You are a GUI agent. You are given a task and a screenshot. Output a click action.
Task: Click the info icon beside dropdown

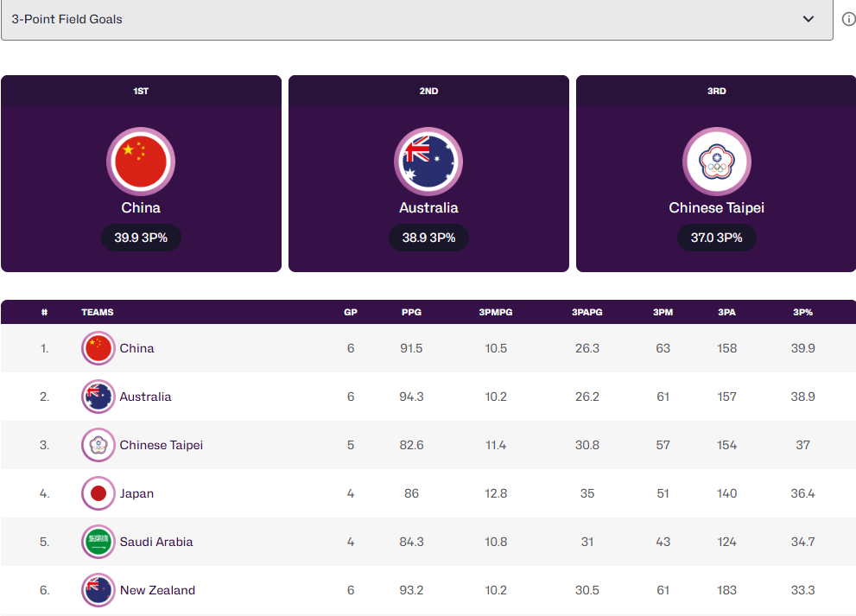coord(848,19)
